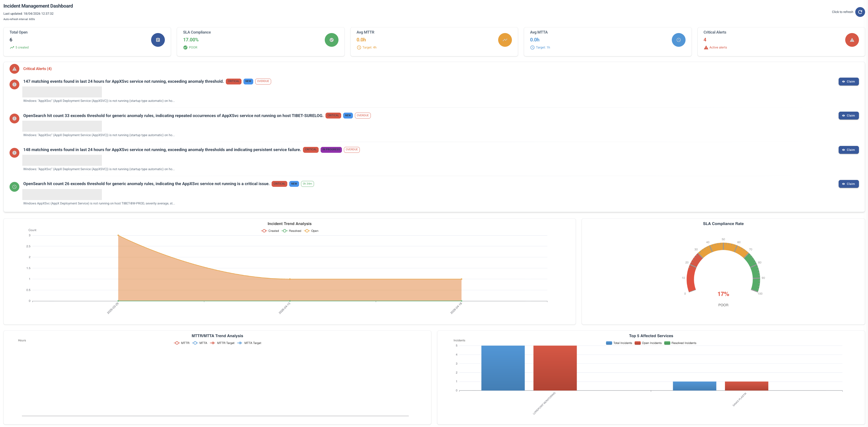The height and width of the screenshot is (427, 868).
Task: Click the warning triangle icon on Critical Alerts card
Action: point(852,40)
